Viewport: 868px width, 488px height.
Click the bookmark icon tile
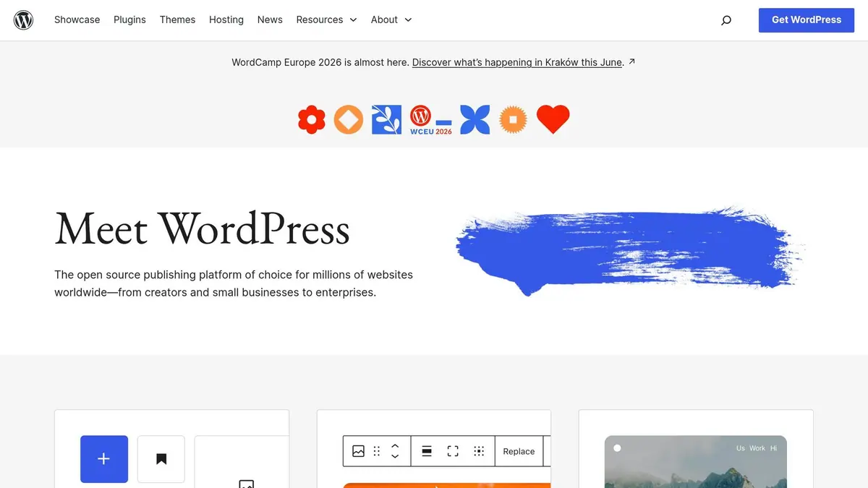tap(161, 459)
